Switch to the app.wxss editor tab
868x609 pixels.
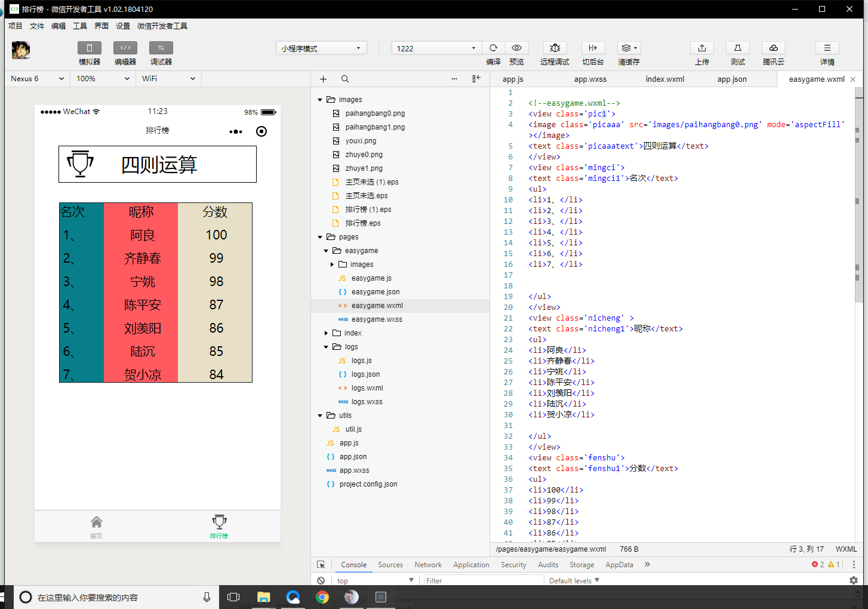[x=590, y=79]
